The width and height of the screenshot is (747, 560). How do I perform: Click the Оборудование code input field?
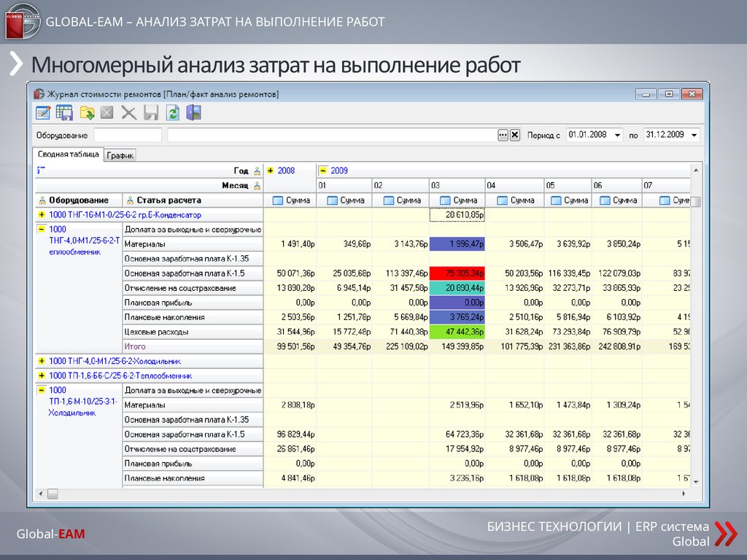tap(128, 135)
